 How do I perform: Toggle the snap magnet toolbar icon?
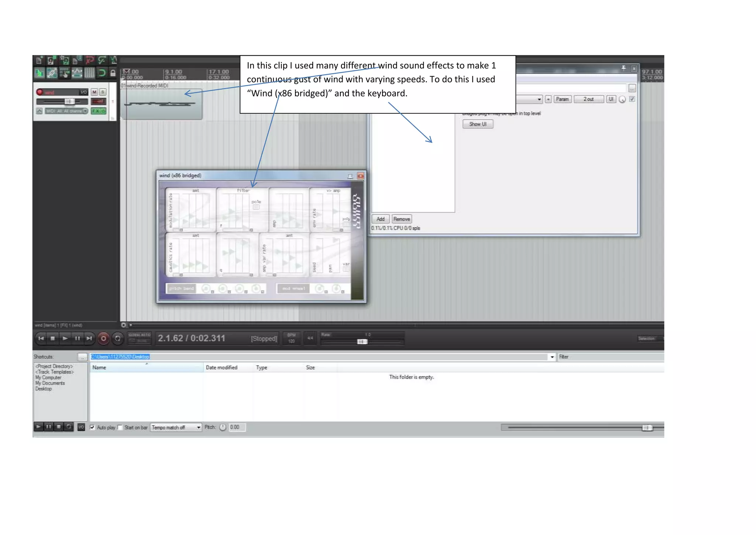tap(101, 73)
